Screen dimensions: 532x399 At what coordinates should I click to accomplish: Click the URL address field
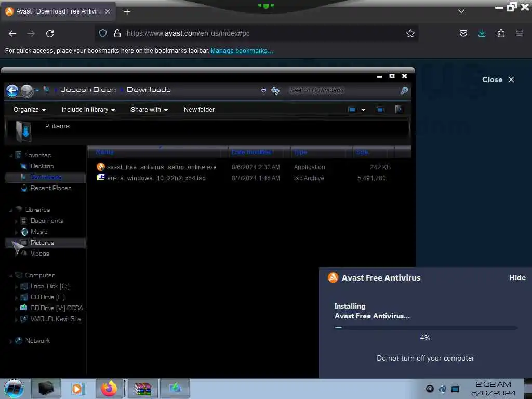(x=258, y=33)
